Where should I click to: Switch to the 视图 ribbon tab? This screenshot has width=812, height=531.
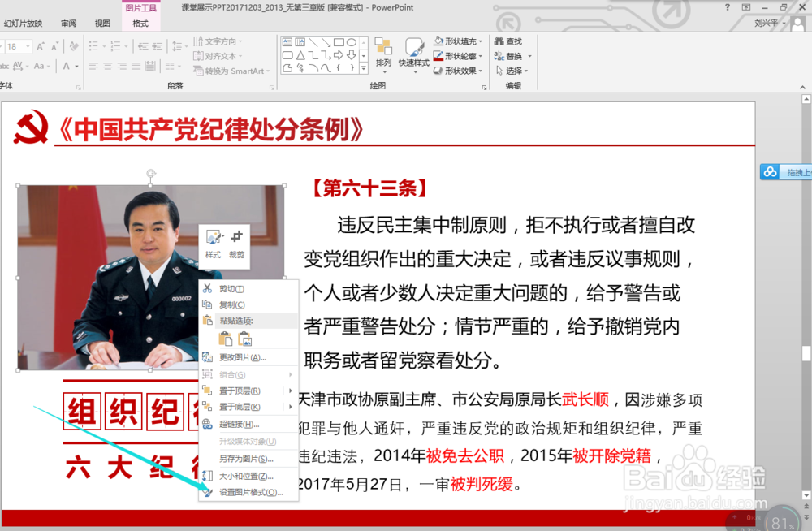tap(101, 23)
